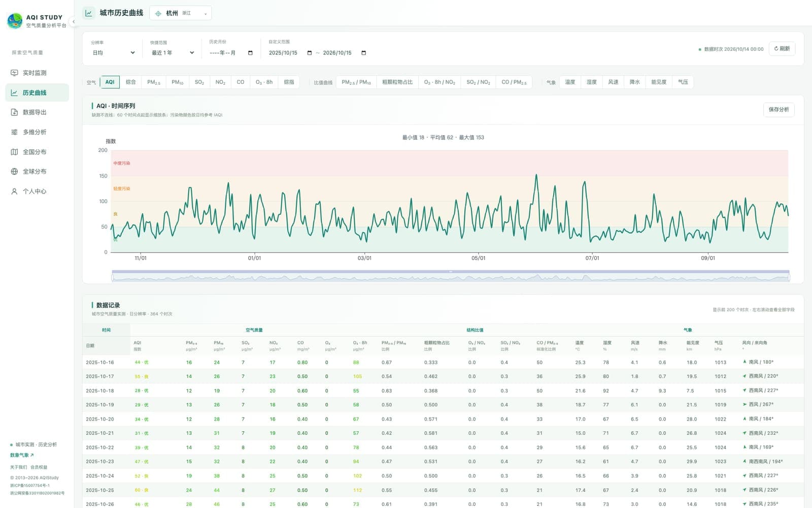The height and width of the screenshot is (508, 812).
Task: Open the 历史月份 calendar picker icon
Action: coord(250,53)
